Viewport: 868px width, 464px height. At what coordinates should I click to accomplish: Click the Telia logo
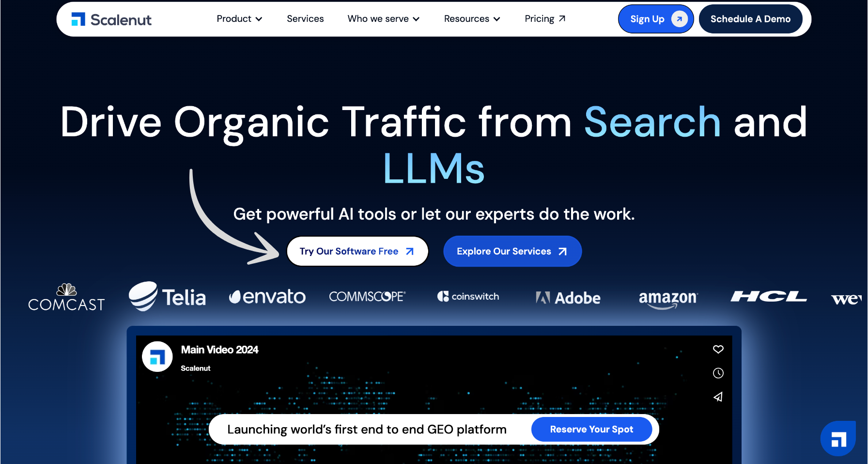pos(167,297)
